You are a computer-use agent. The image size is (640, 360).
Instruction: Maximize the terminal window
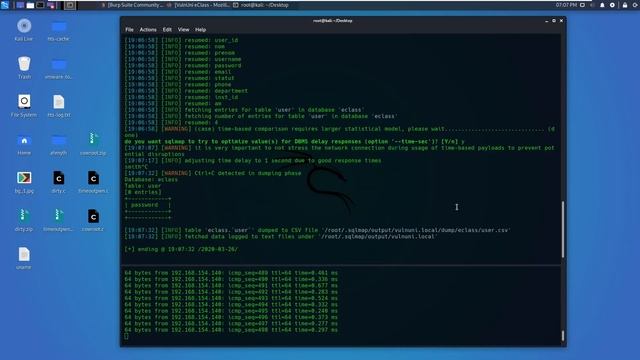coord(554,20)
